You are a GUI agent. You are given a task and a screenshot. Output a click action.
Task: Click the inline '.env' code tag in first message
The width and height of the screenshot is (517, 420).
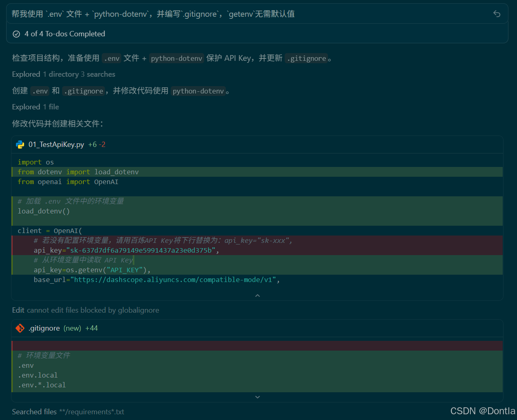(x=111, y=58)
